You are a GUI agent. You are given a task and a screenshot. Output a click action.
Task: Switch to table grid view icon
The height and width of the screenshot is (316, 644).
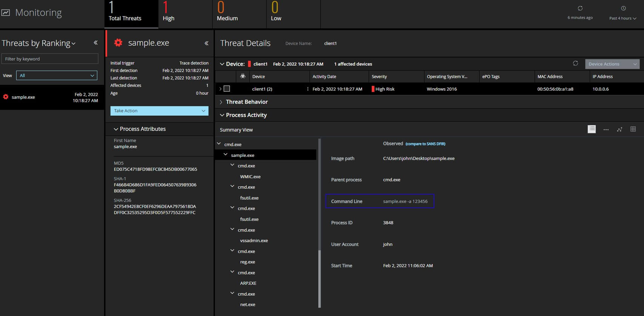click(x=633, y=129)
